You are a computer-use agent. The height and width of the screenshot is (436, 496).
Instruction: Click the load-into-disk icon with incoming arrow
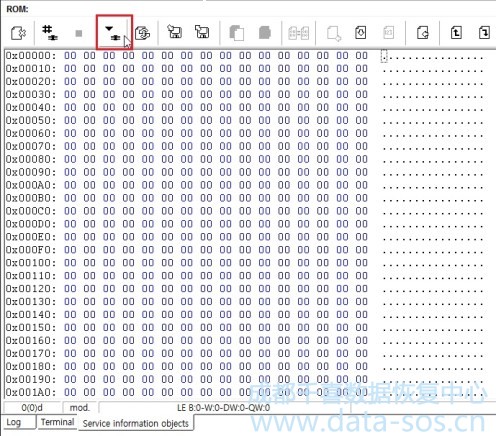[174, 32]
